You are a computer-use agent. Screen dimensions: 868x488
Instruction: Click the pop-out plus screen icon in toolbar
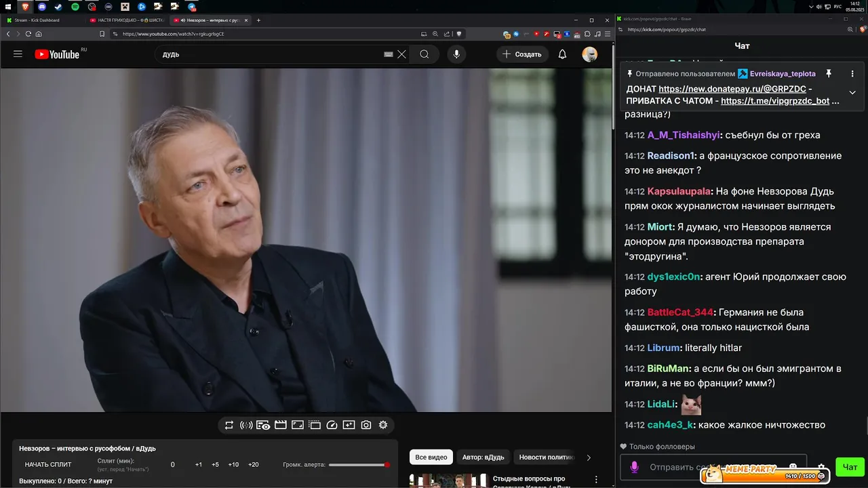click(349, 425)
